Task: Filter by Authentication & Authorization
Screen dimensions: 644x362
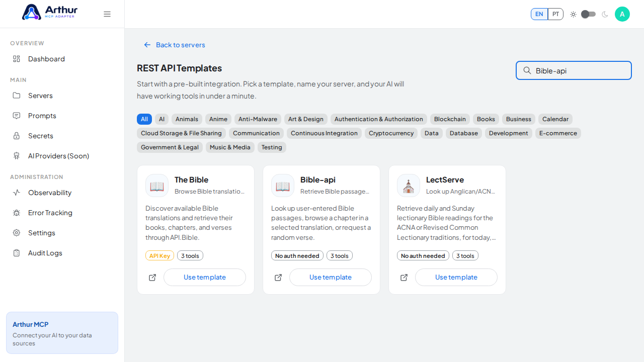Action: (379, 119)
